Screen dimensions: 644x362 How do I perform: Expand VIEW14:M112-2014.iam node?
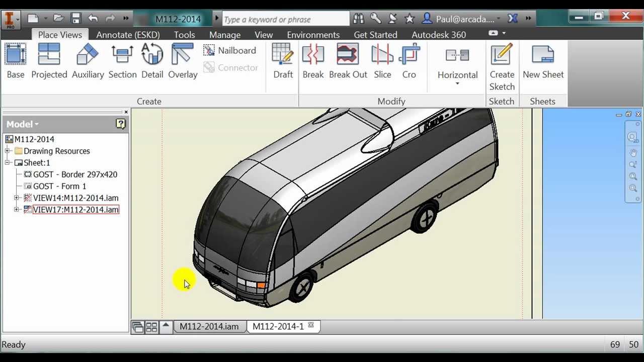(x=17, y=198)
